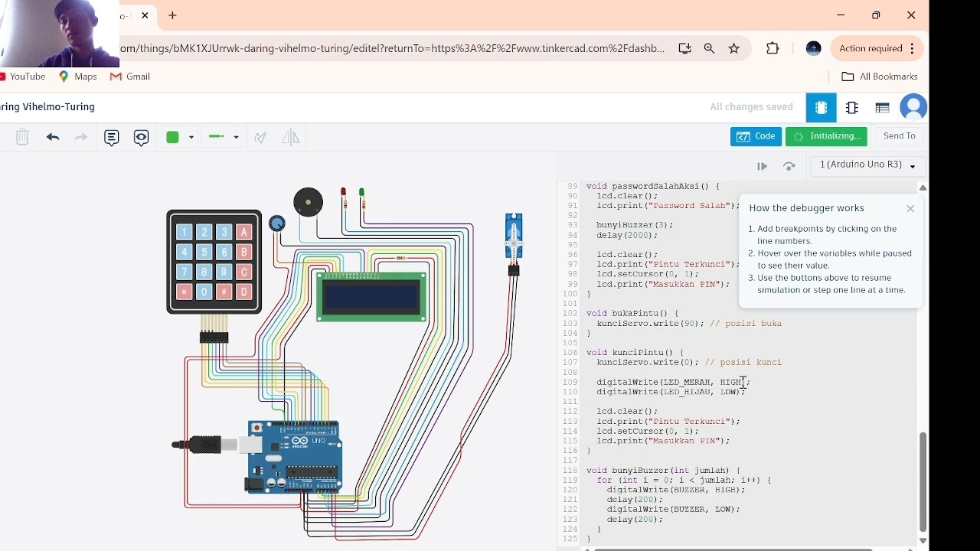Screen dimensions: 980x551
Task: Open the Arduino Uno R3 board dropdown
Action: (867, 165)
